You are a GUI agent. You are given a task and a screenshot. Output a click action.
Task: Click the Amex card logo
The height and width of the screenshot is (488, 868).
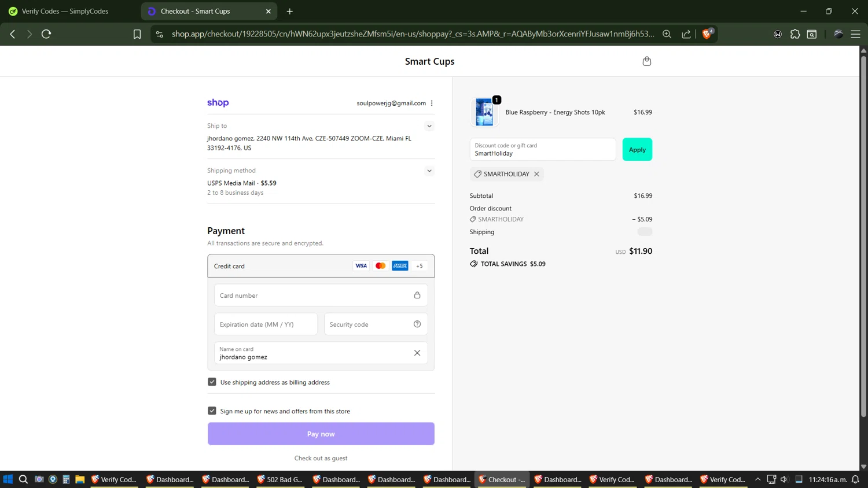tap(400, 266)
